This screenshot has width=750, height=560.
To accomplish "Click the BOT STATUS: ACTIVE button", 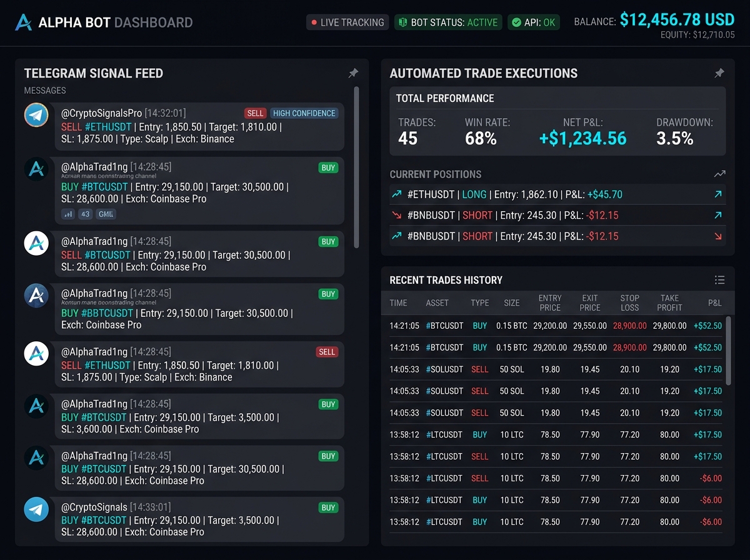I will (448, 22).
